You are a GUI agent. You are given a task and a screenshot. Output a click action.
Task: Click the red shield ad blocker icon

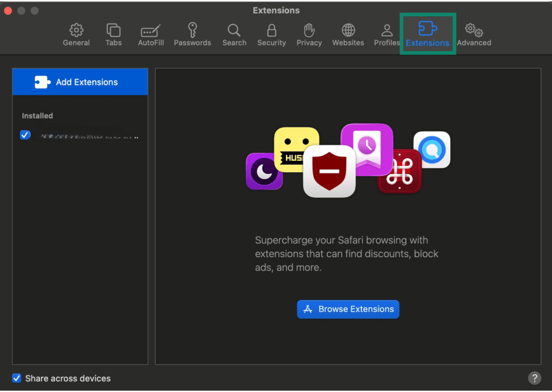pyautogui.click(x=329, y=171)
